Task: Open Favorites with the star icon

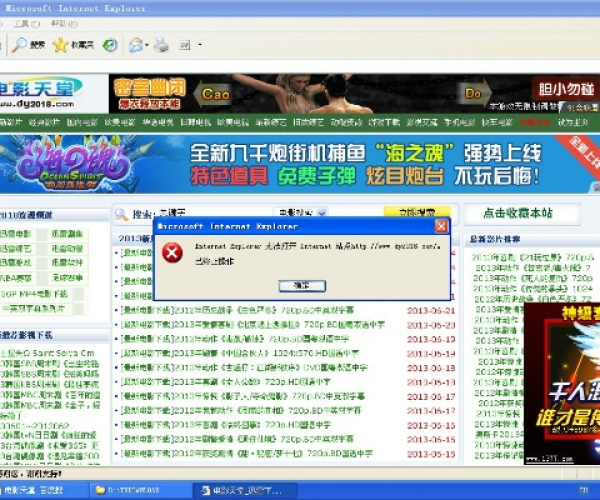Action: pos(60,45)
